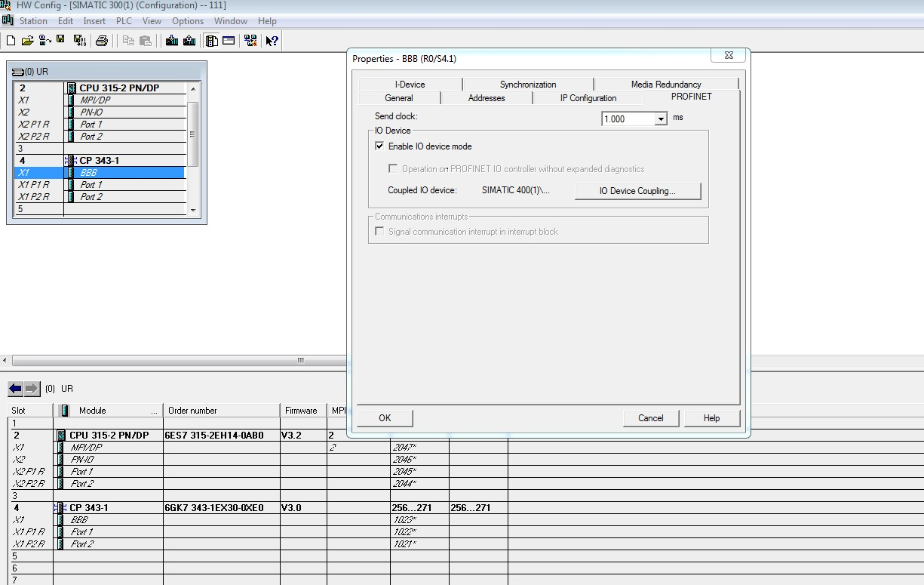This screenshot has width=924, height=585.
Task: Open the Send clock dropdown
Action: click(661, 119)
